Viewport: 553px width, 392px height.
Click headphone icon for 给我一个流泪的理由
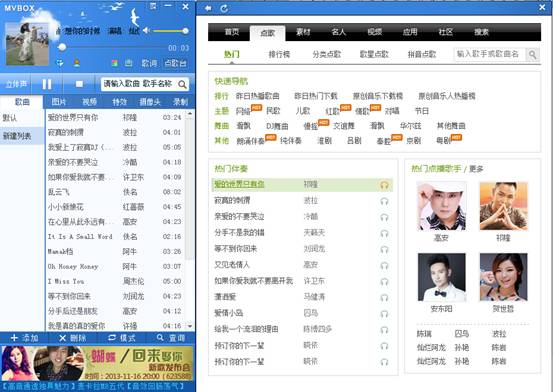(x=384, y=330)
